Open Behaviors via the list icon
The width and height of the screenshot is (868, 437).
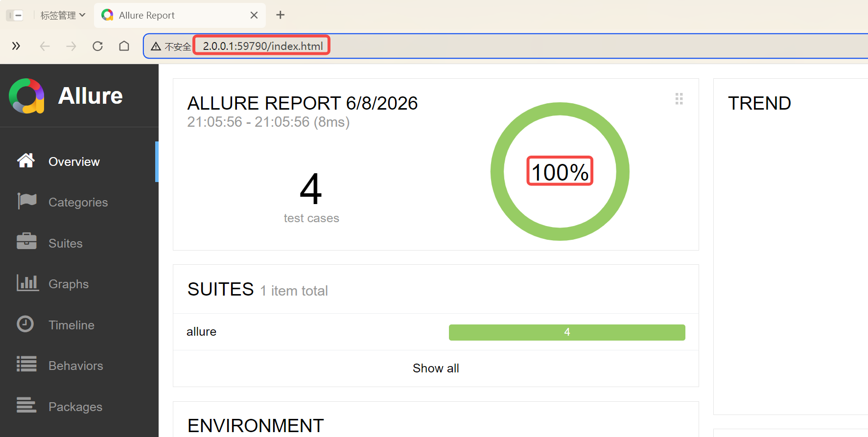coord(26,364)
